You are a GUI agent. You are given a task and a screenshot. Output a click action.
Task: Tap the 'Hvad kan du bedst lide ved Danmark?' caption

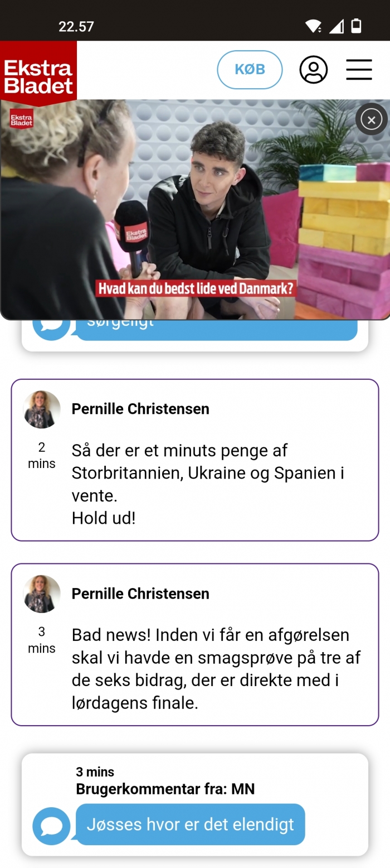pos(196,288)
